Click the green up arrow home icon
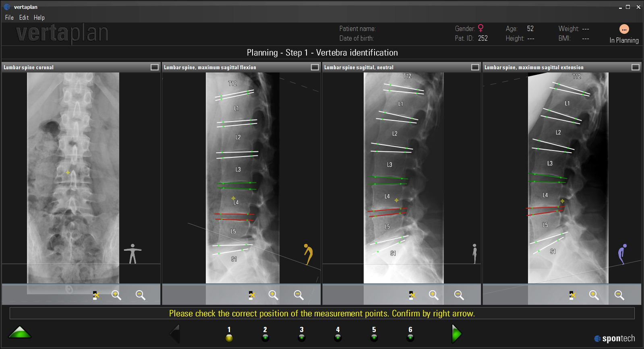Screen dimensions: 644x349 coord(20,332)
